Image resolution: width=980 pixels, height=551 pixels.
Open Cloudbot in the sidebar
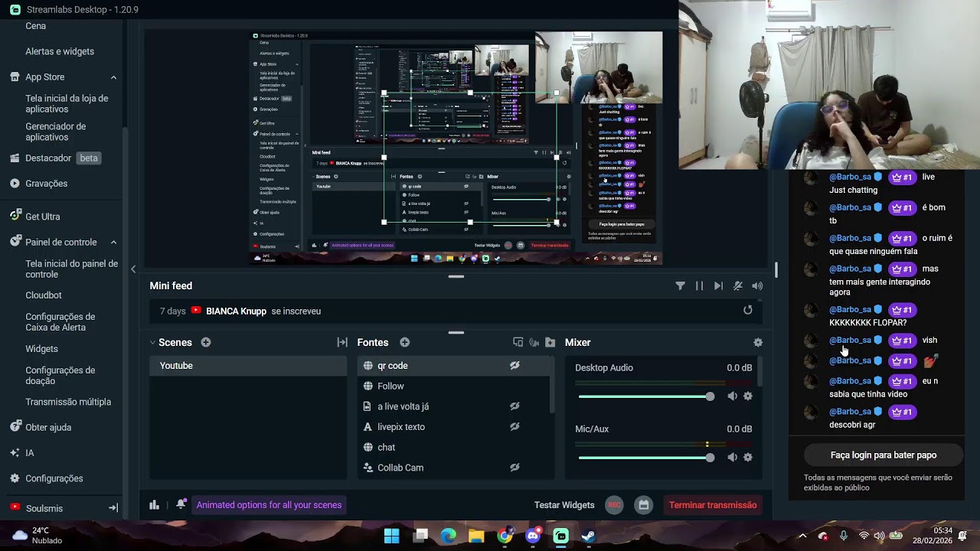44,295
